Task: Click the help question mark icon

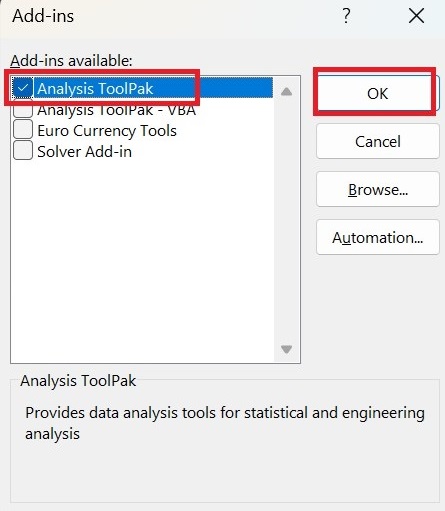Action: [x=346, y=16]
